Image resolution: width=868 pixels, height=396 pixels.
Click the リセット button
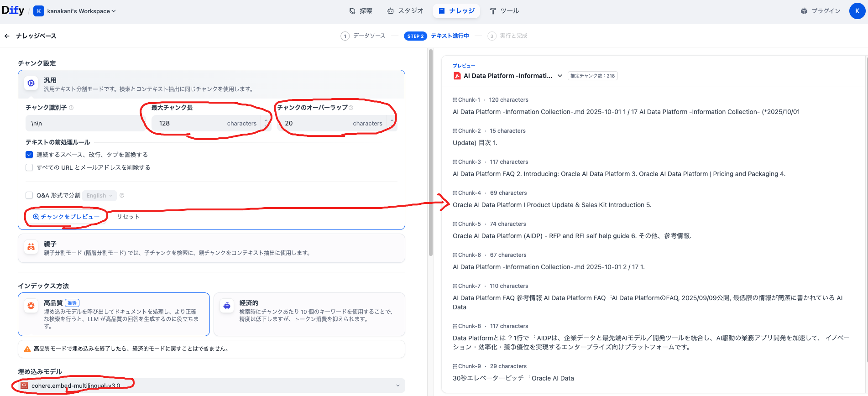click(x=128, y=217)
